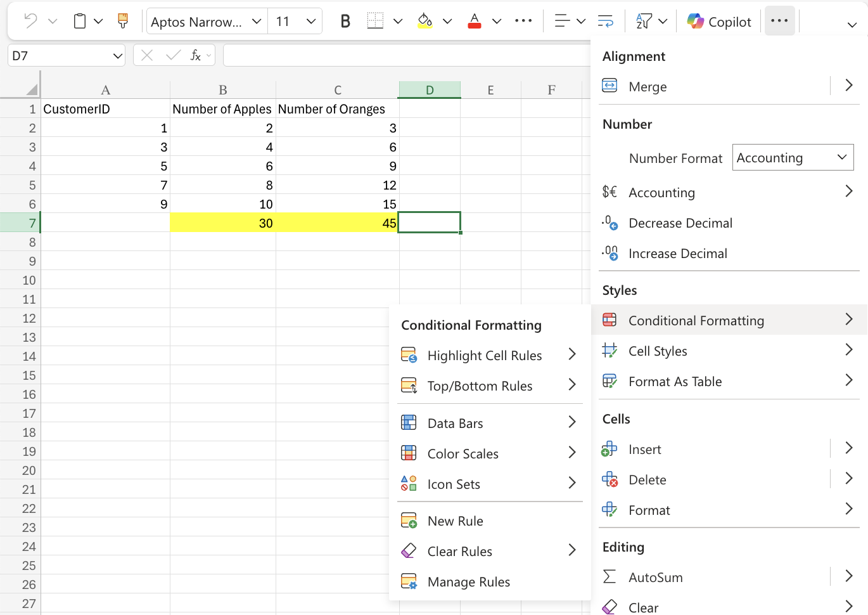This screenshot has height=615, width=868.
Task: Apply bold formatting
Action: pos(345,20)
